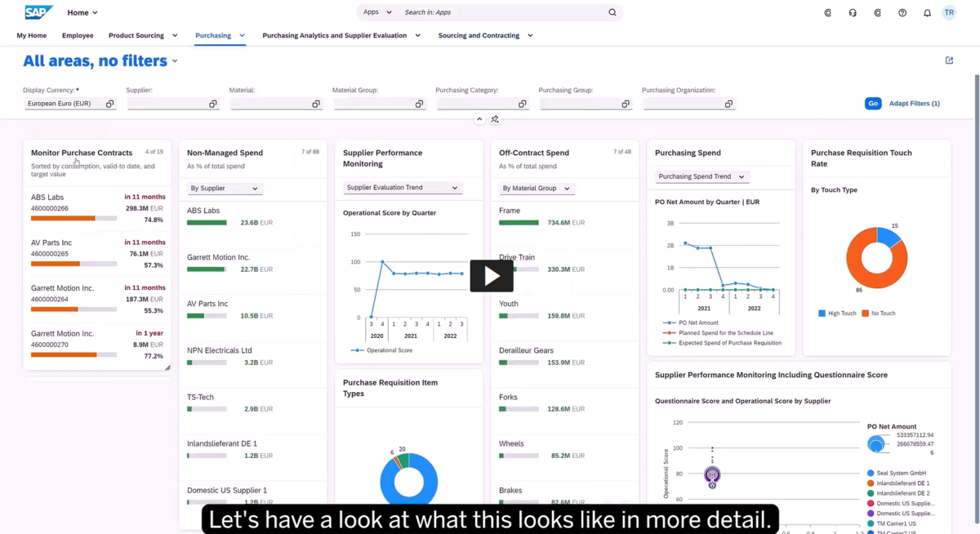
Task: Open the By Material Group dropdown
Action: (536, 189)
